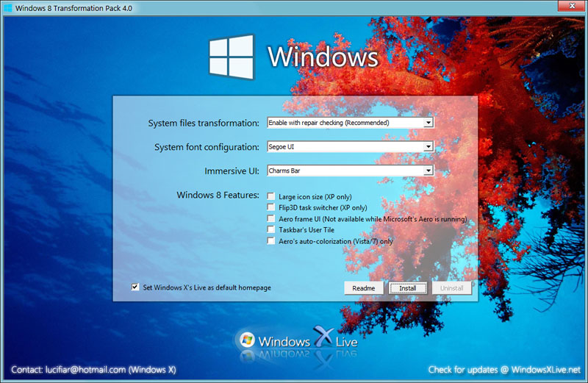This screenshot has height=383, width=588.
Task: Click the Windows 8 Features label
Action: tap(218, 195)
